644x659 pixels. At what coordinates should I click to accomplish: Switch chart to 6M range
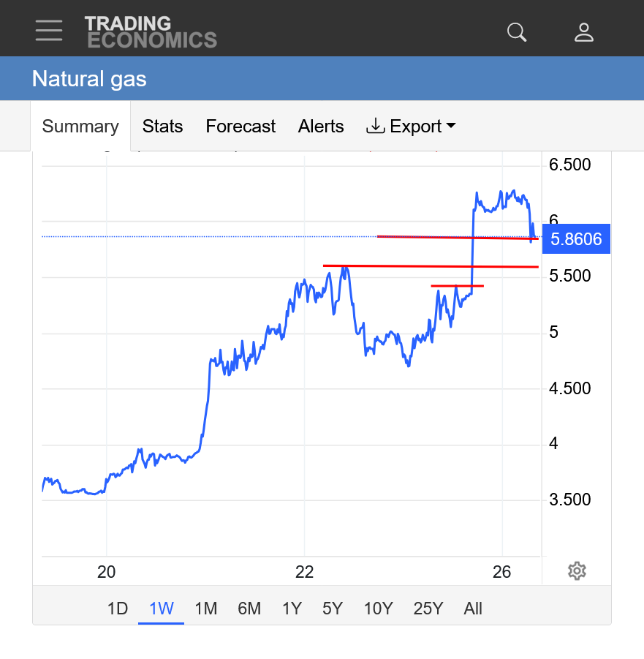pyautogui.click(x=249, y=609)
